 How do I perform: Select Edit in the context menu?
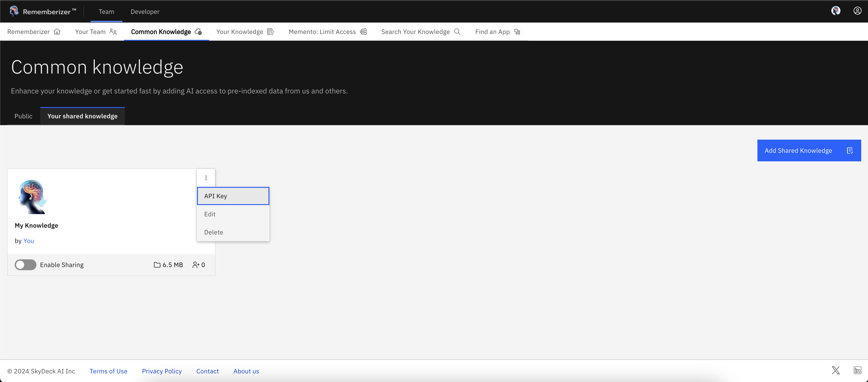click(x=210, y=214)
